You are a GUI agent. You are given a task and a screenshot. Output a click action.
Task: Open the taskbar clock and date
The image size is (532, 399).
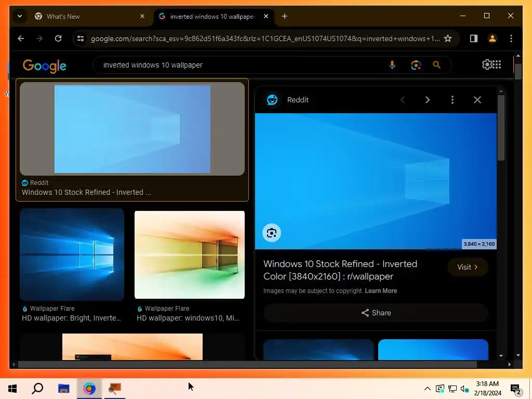coord(487,389)
